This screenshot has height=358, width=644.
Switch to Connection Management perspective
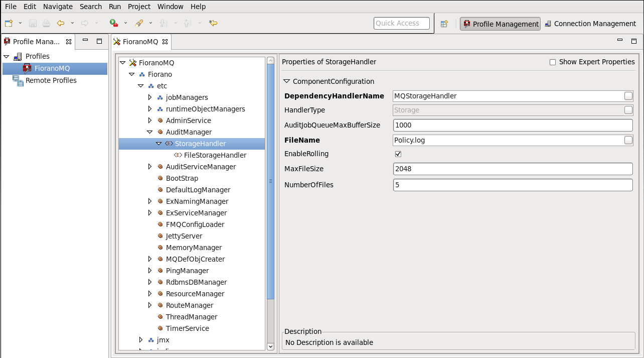[590, 24]
